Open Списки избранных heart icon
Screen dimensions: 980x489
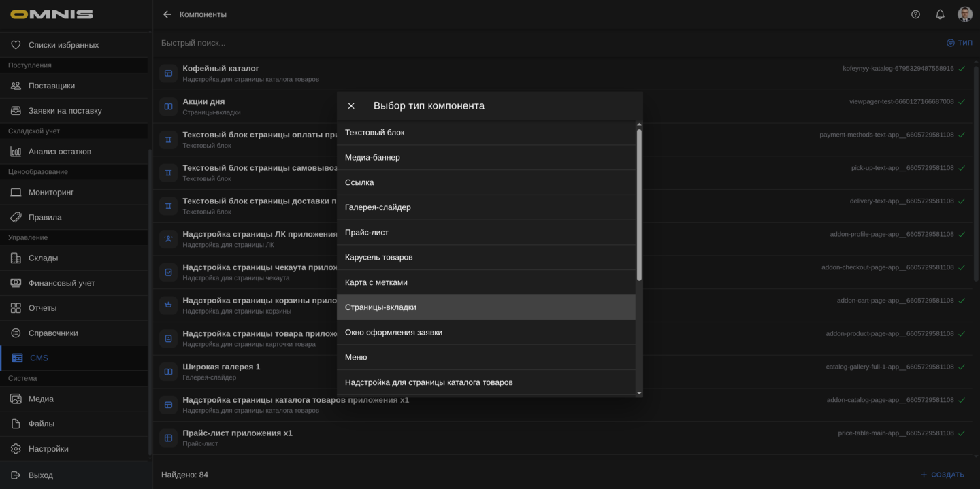coord(16,45)
